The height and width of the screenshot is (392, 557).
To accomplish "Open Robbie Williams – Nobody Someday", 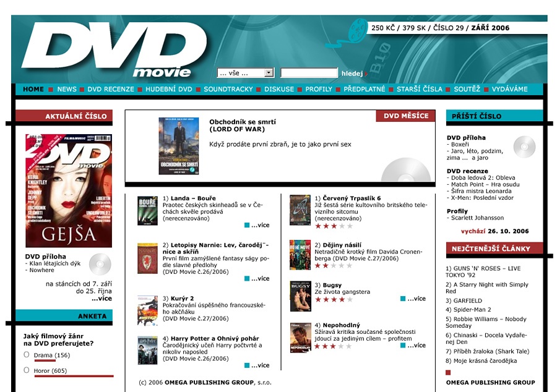I will click(x=486, y=323).
